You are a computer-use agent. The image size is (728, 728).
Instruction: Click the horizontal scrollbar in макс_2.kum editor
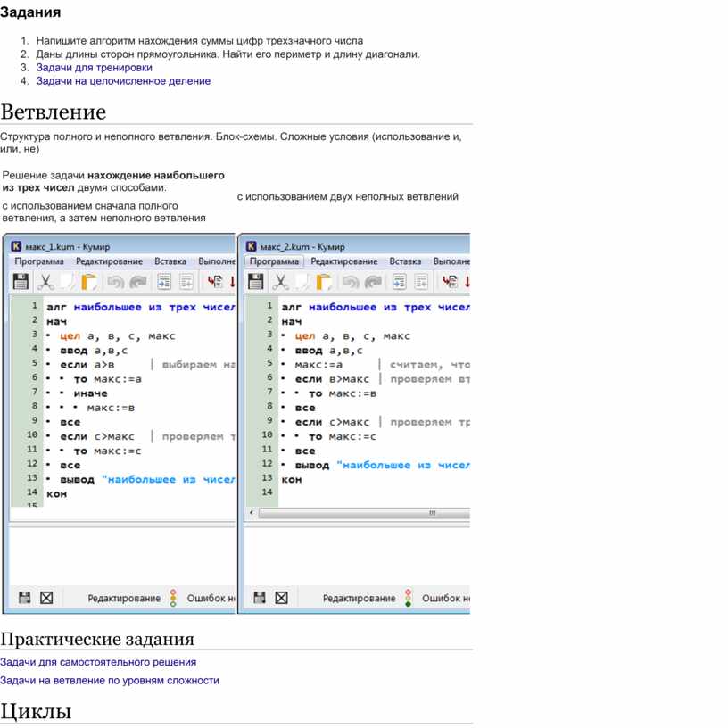(357, 513)
